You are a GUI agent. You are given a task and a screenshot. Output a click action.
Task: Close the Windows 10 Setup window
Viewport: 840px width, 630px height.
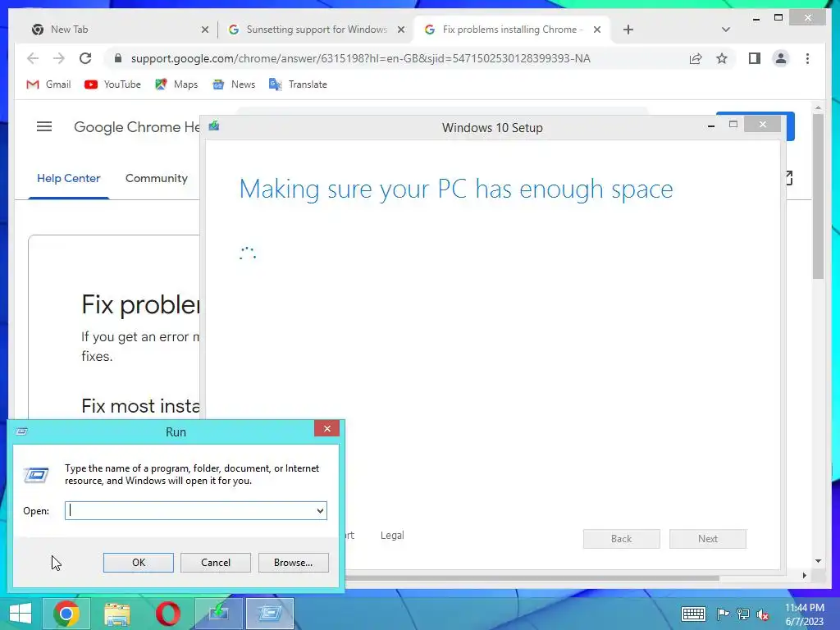coord(762,125)
